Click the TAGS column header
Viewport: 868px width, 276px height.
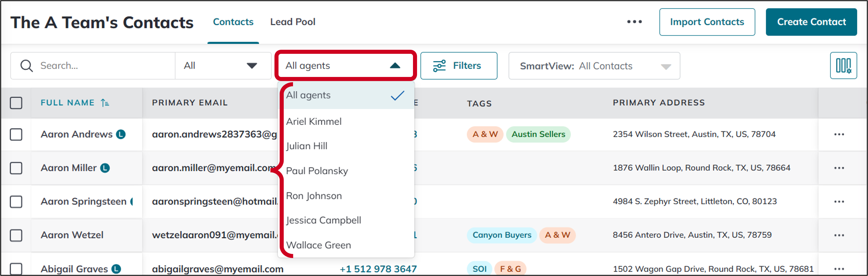pos(479,104)
